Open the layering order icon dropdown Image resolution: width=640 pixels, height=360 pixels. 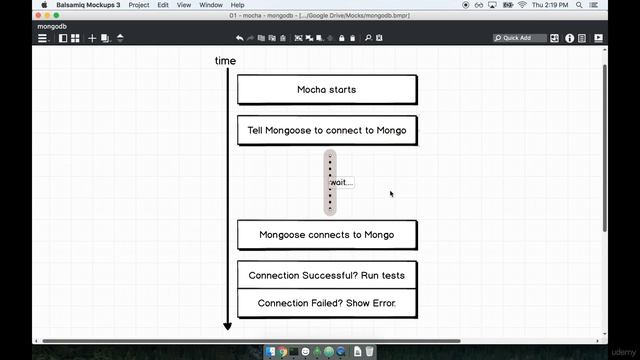(320, 38)
